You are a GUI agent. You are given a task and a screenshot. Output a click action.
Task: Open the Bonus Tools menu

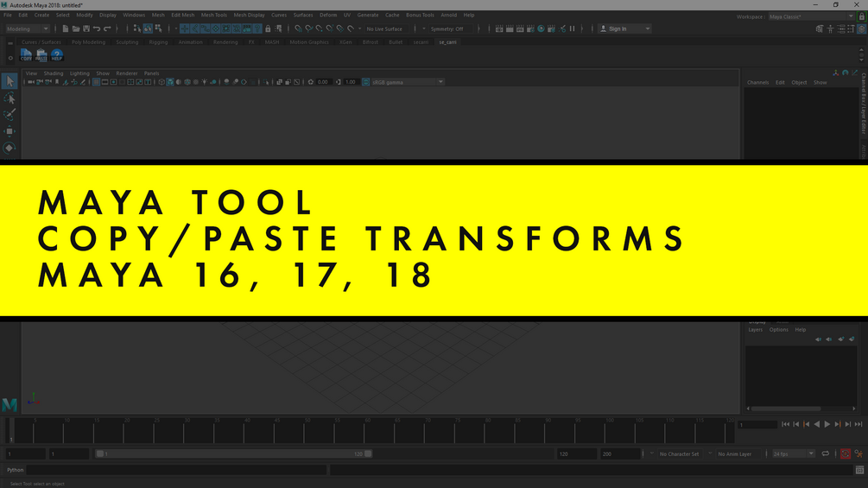click(x=420, y=15)
